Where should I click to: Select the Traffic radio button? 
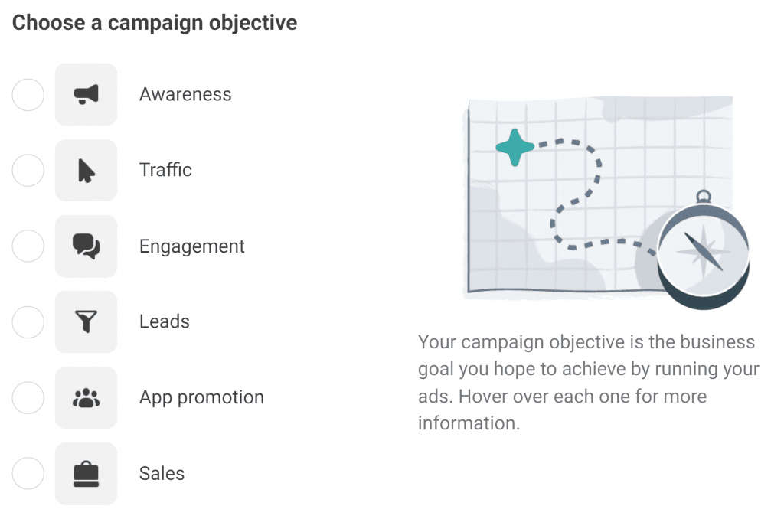[28, 171]
